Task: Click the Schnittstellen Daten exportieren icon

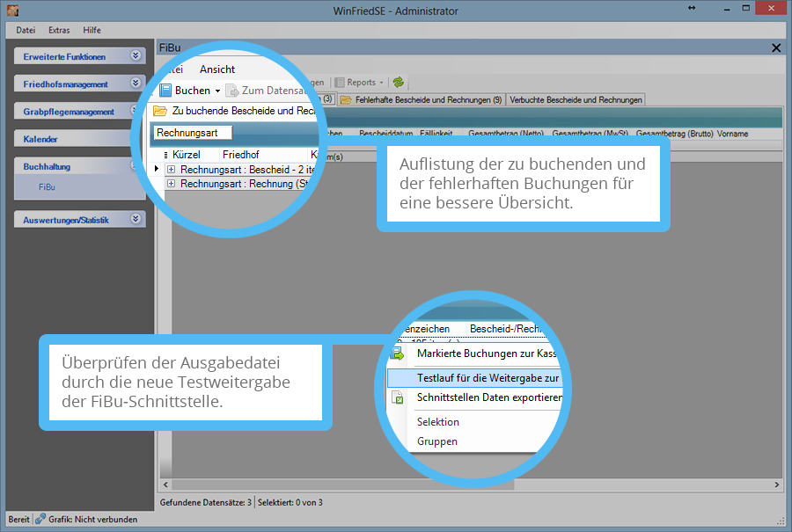Action: 399,397
